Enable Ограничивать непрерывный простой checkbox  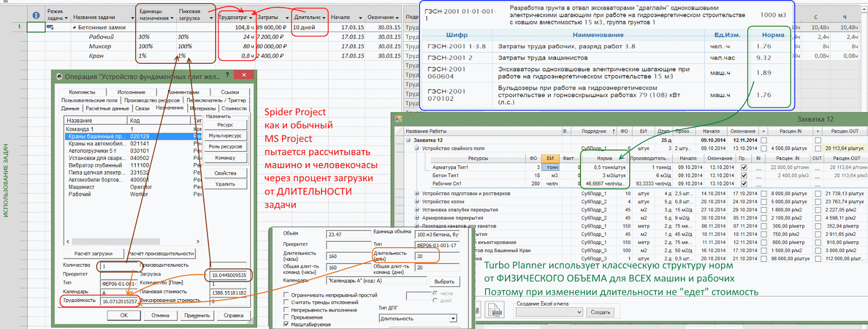point(286,295)
